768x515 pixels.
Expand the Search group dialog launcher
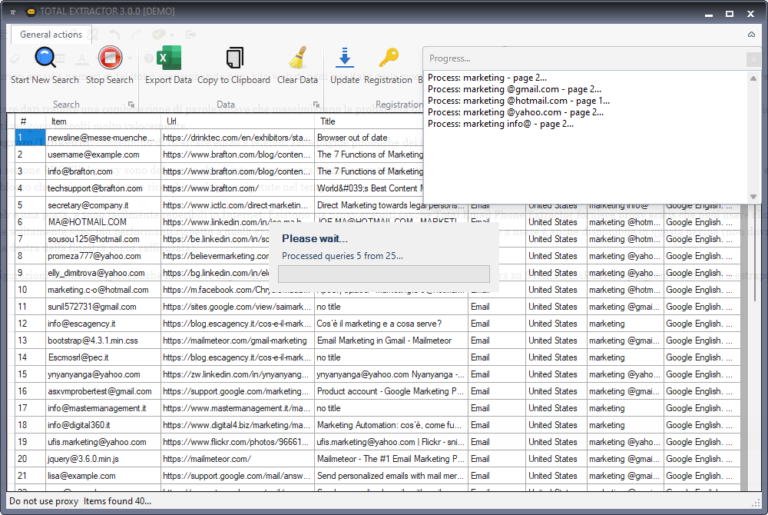coord(131,104)
